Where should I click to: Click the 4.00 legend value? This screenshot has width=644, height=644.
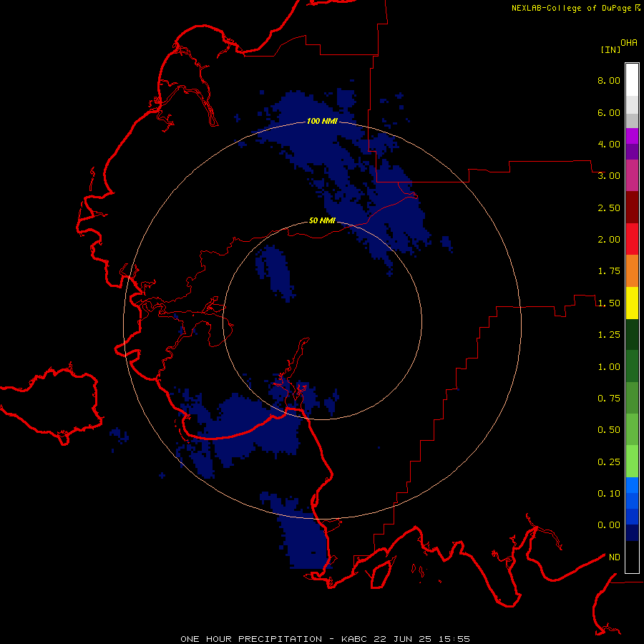(x=609, y=144)
